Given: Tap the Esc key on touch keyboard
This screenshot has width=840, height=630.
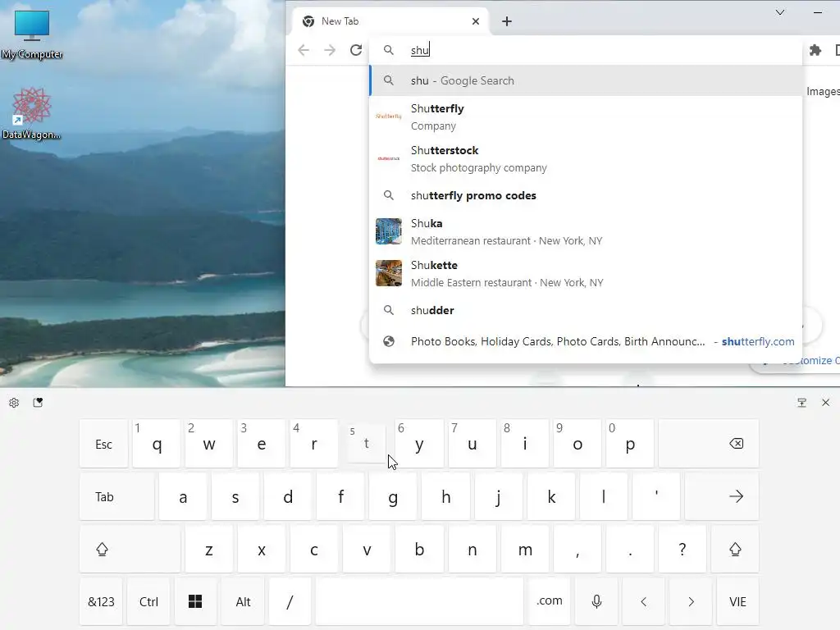Looking at the screenshot, I should click(x=103, y=444).
